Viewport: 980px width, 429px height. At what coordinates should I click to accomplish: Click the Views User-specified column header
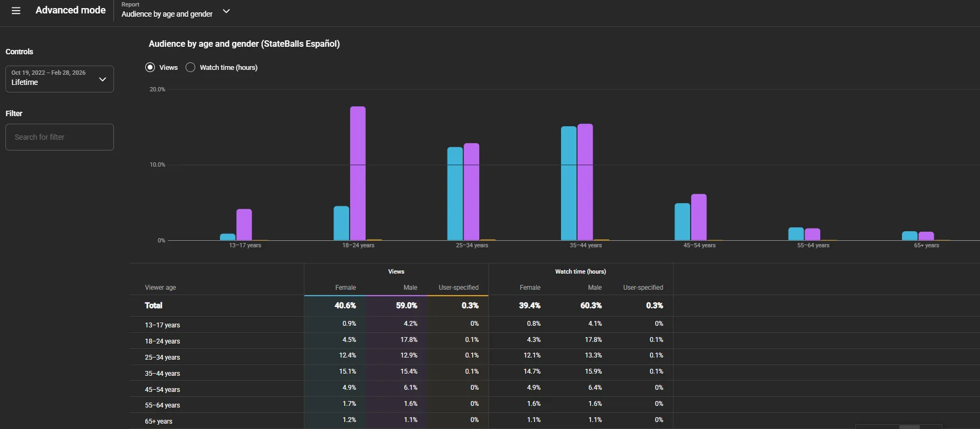(x=458, y=288)
